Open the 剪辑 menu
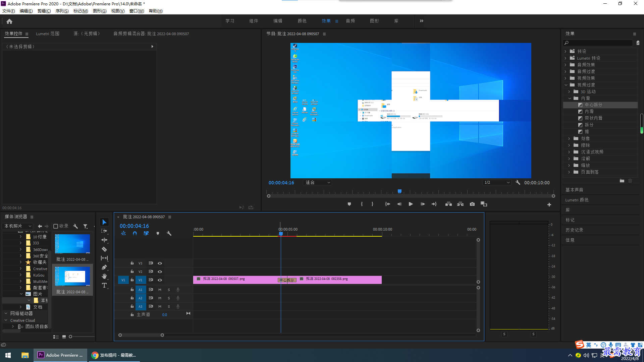 (44, 11)
